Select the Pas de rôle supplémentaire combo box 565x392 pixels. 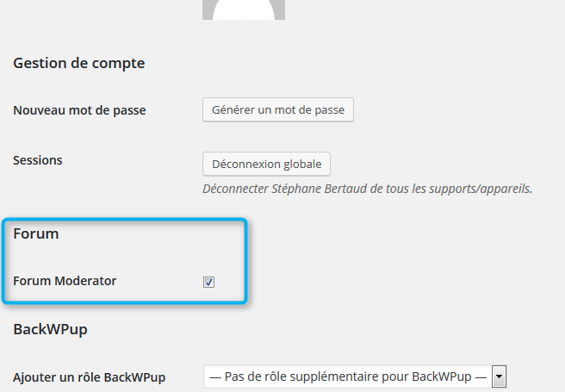[355, 376]
